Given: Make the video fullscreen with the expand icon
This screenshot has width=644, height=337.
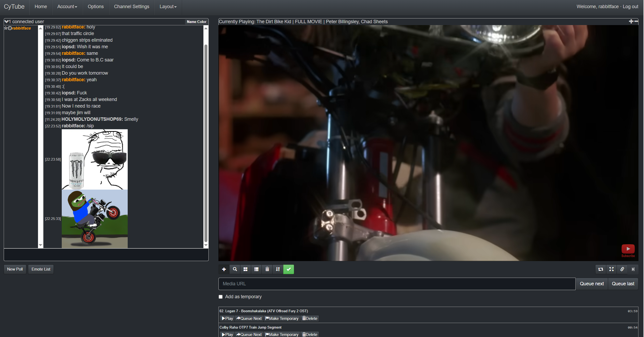Looking at the screenshot, I should [x=612, y=269].
